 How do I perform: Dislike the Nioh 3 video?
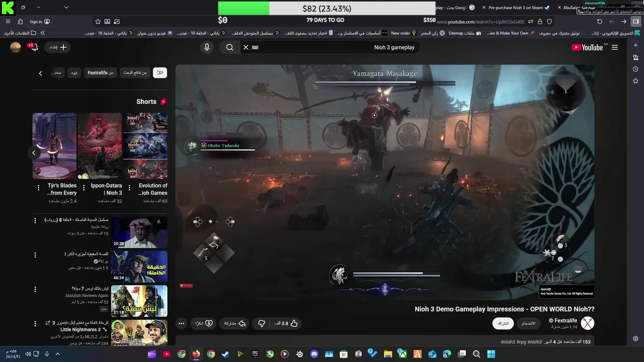coord(261,323)
